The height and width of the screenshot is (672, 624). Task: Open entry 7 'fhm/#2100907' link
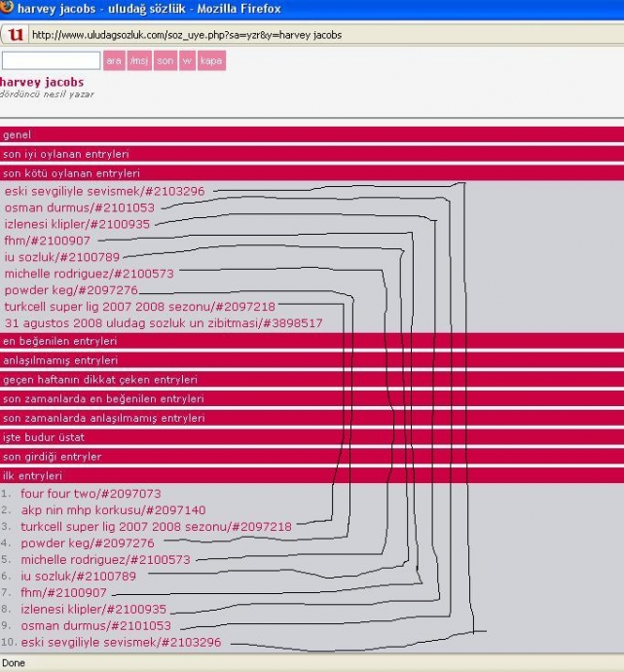63,593
